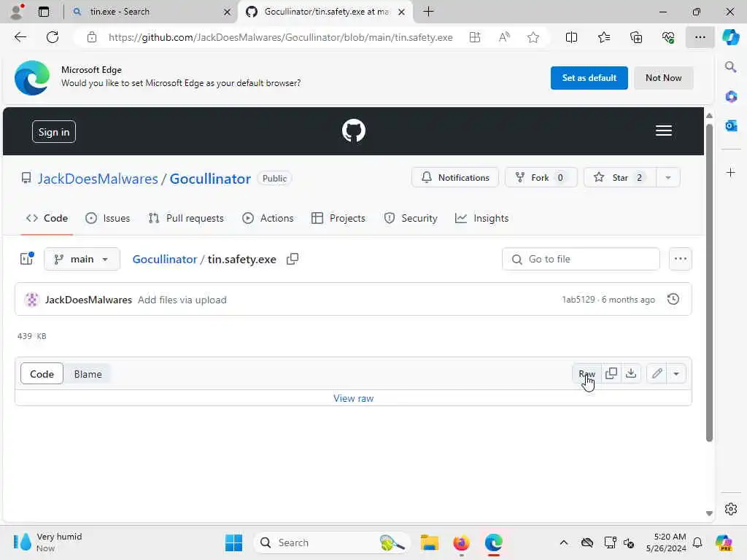747x560 pixels.
Task: Refresh the page
Action: tap(53, 37)
